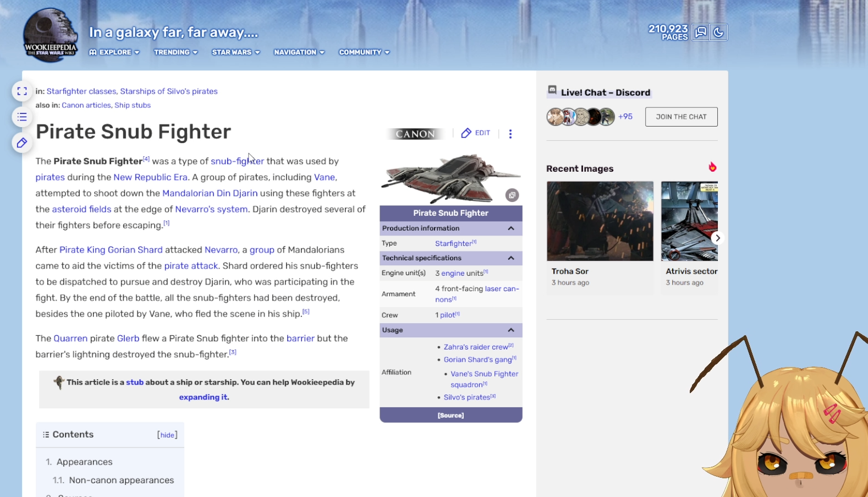This screenshot has width=868, height=497.
Task: Open the NAVIGATION dropdown menu
Action: click(x=299, y=52)
